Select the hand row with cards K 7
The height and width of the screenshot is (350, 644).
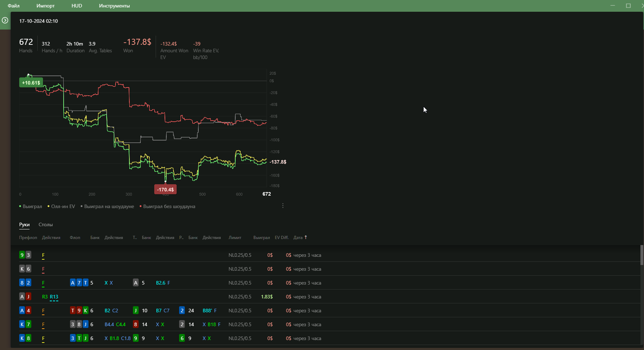pyautogui.click(x=326, y=324)
